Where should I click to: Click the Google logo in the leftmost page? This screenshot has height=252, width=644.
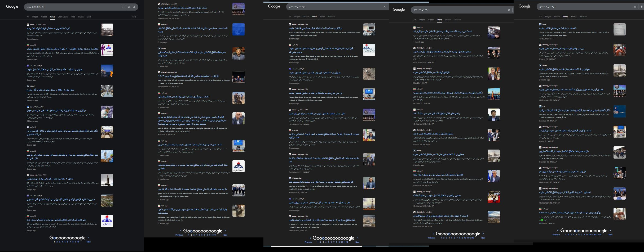coord(12,7)
